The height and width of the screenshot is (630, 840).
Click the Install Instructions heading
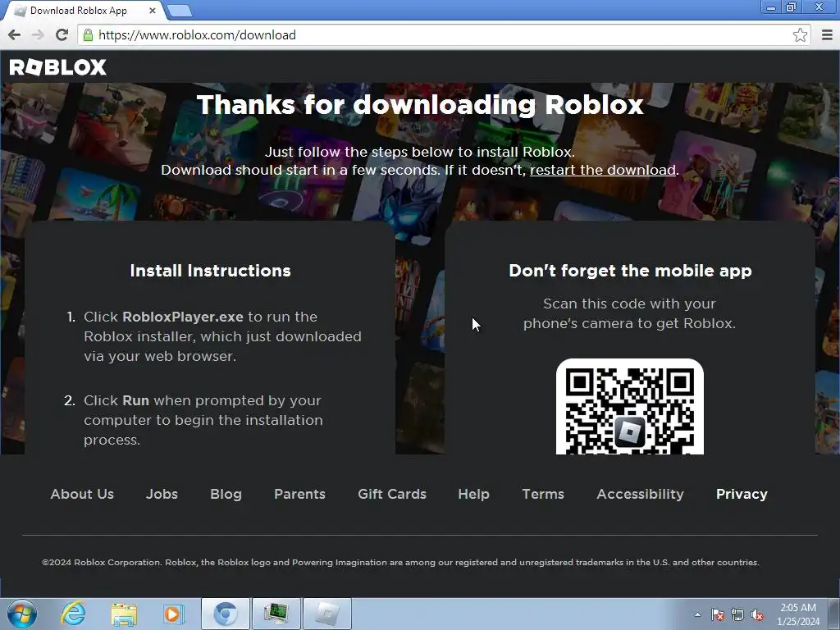(x=211, y=271)
